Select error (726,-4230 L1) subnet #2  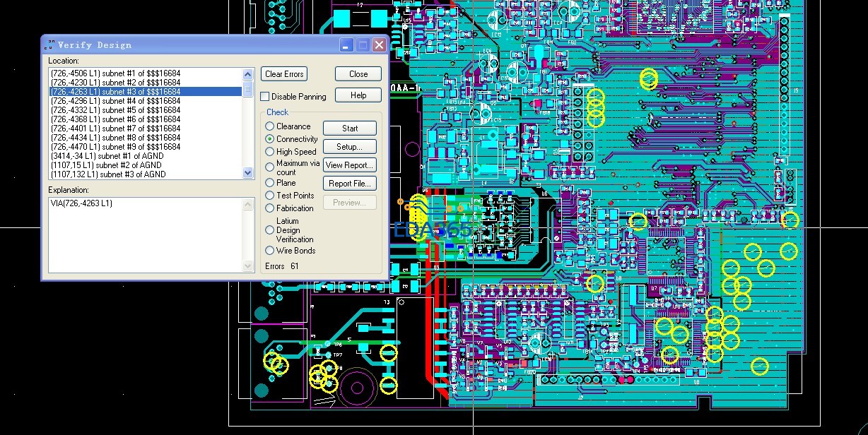pos(145,83)
